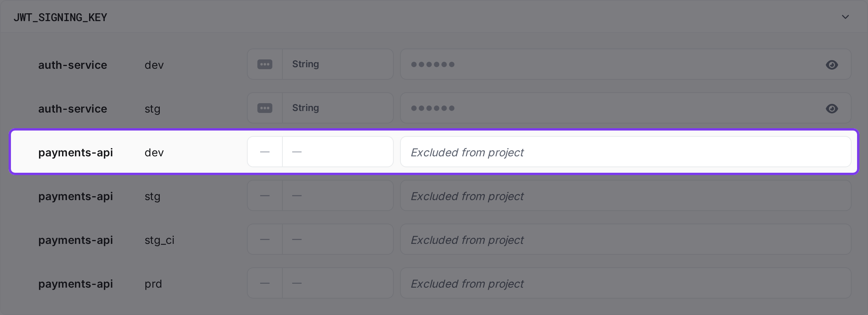Reveal auth-service stg secret with eye icon
Screen dimensions: 868x315
(x=832, y=108)
